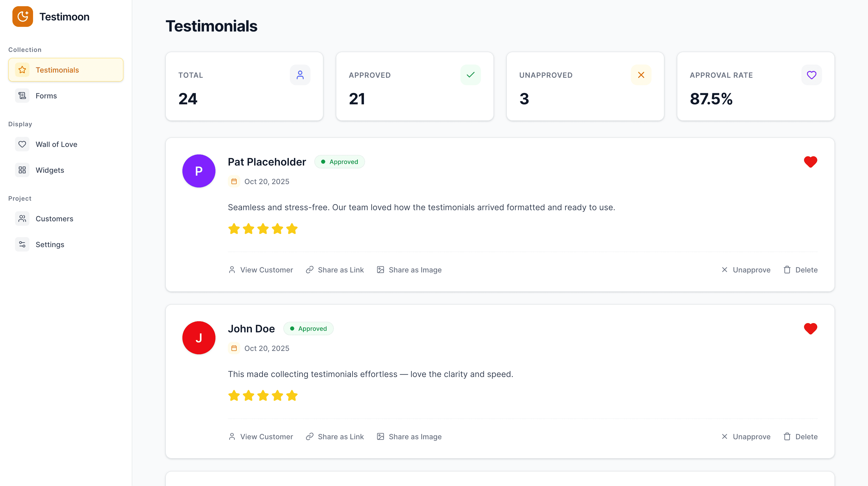Open the Testimonials section in the sidebar
This screenshot has height=486, width=868.
pos(57,70)
